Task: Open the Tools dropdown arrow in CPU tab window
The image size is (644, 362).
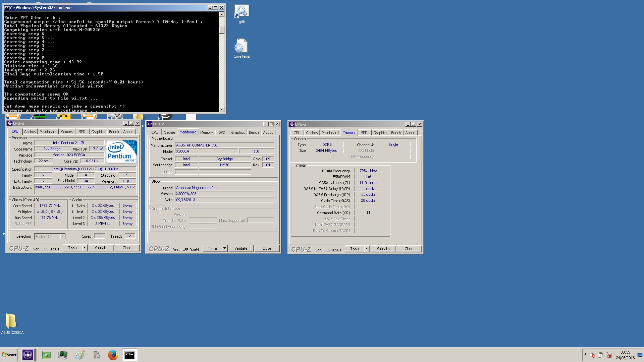Action: (85, 248)
